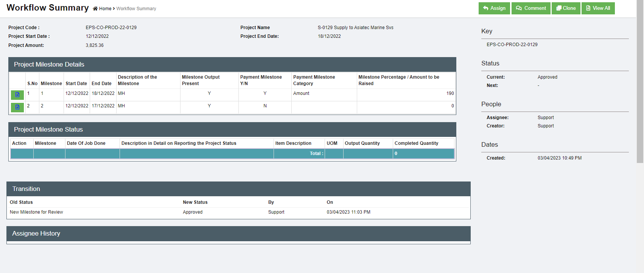This screenshot has width=644, height=273.
Task: Open the milestone 1 link in the Milestone column
Action: click(42, 93)
